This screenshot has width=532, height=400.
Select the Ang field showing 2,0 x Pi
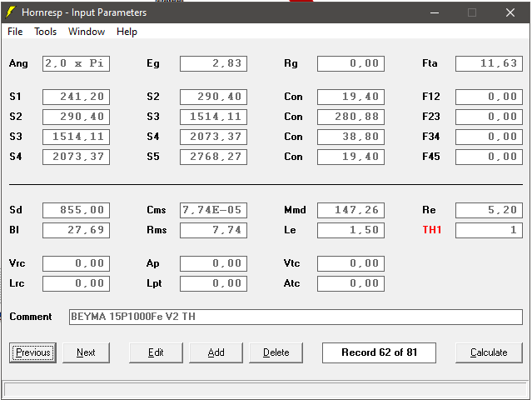[x=76, y=63]
